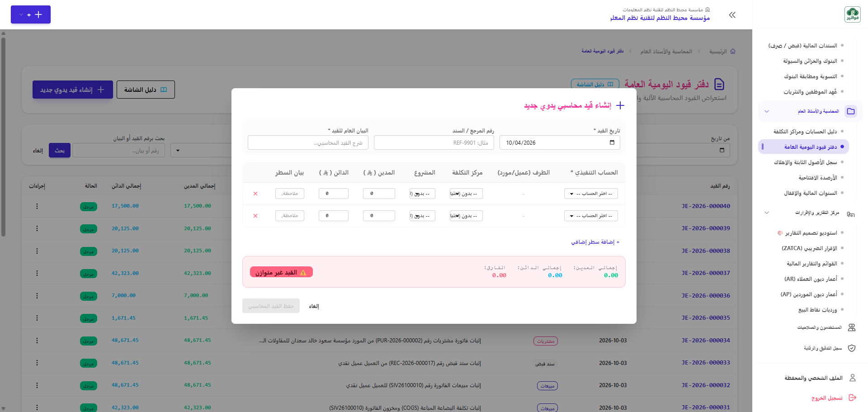The height and width of the screenshot is (412, 868).
Task: Expand the purple plus quick-add dropdown
Action: tap(31, 14)
